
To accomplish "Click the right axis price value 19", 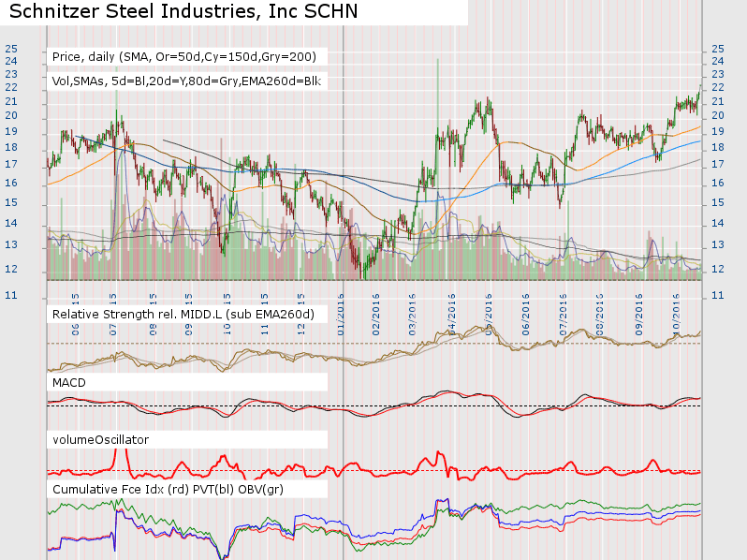I will [x=718, y=131].
